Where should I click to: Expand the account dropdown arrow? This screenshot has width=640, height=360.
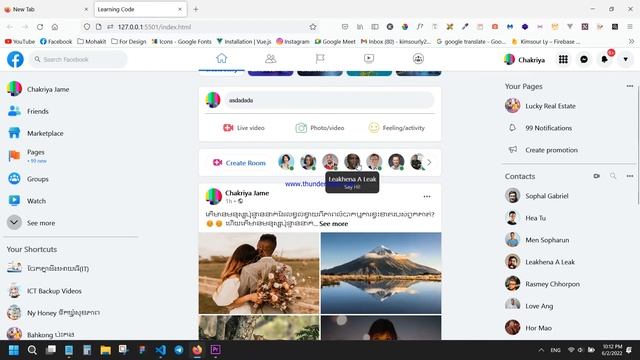point(625,60)
